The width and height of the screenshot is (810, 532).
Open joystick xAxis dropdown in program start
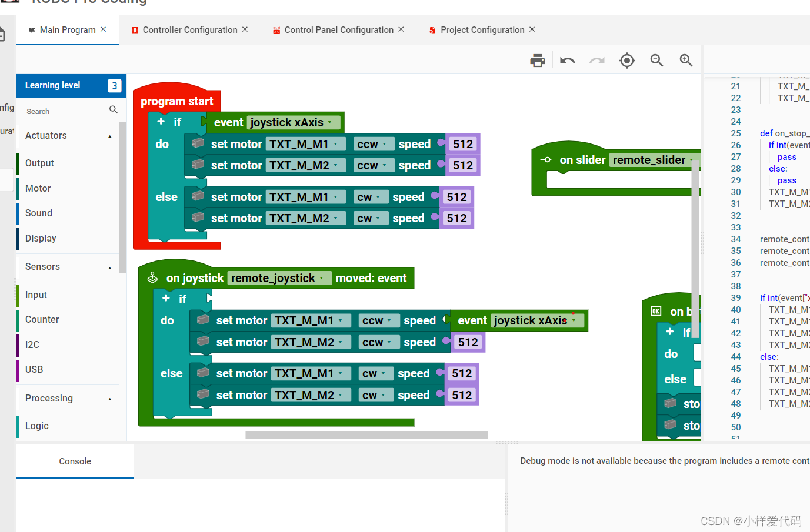coord(293,122)
